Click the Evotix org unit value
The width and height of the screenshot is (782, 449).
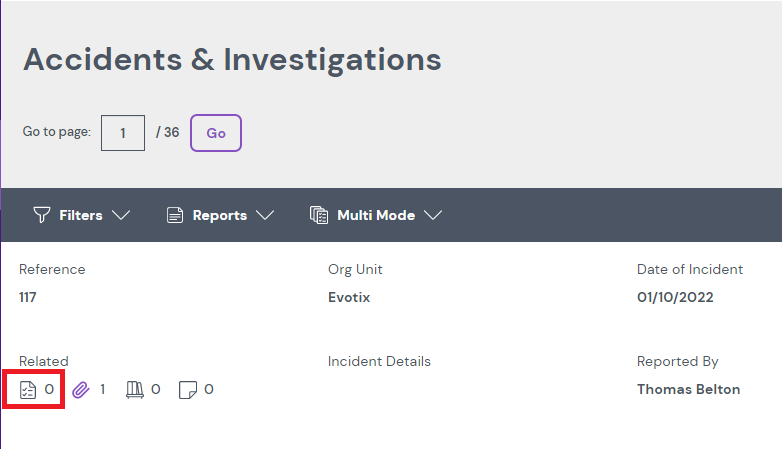coord(349,297)
